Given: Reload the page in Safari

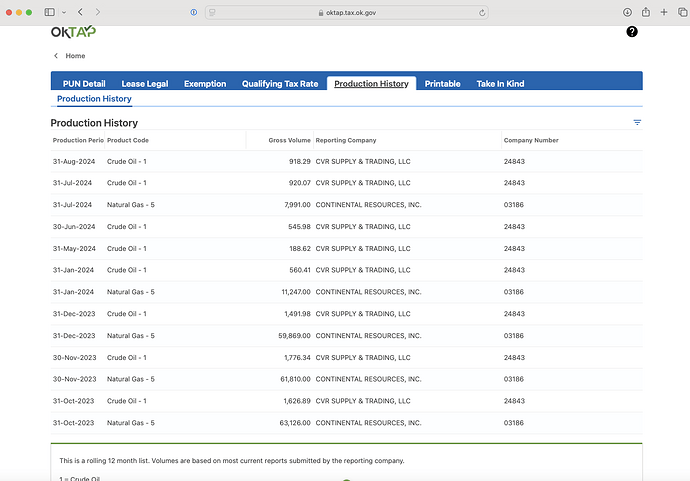Looking at the screenshot, I should pyautogui.click(x=483, y=12).
